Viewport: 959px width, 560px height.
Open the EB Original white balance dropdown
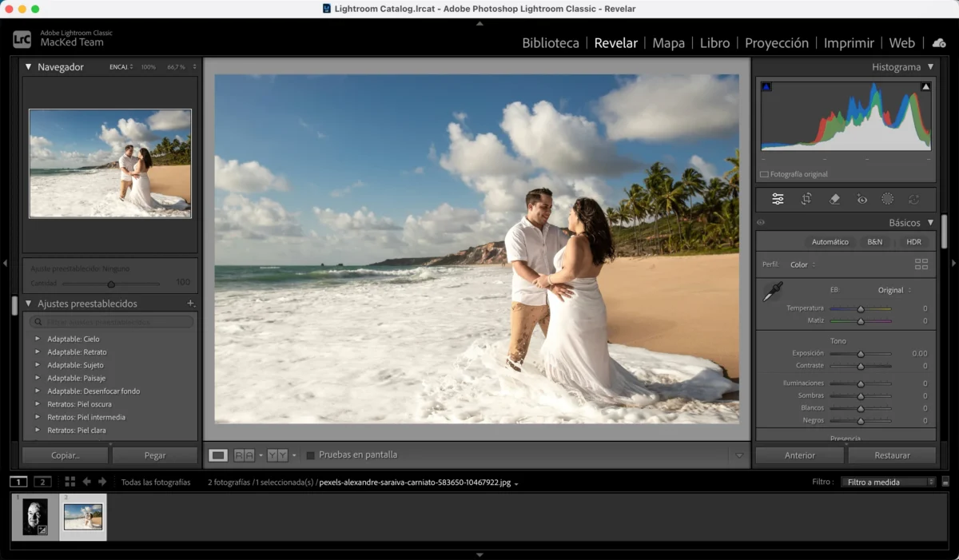894,290
